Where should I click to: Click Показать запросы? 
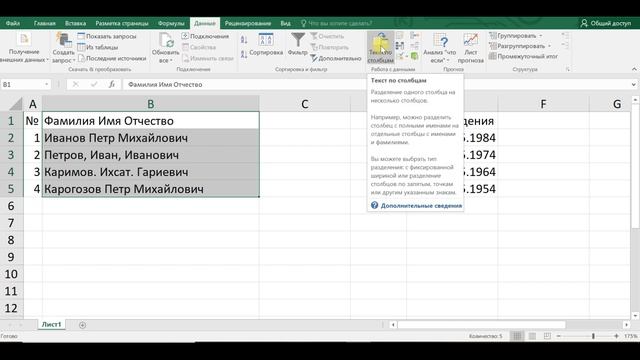107,36
